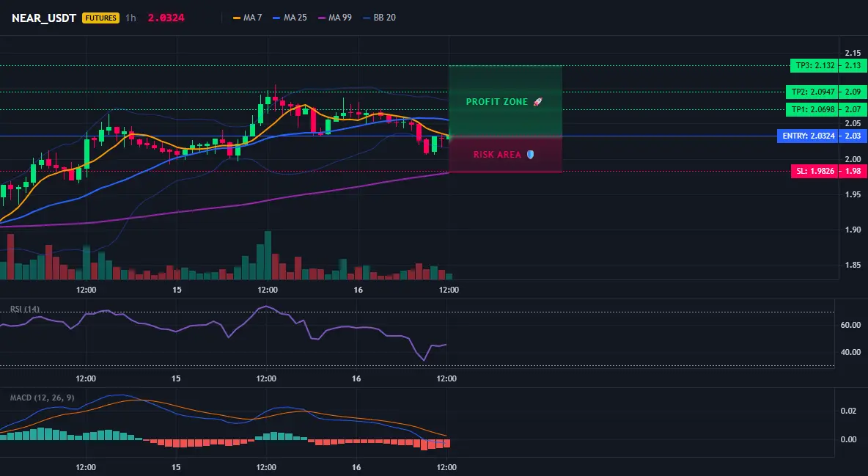Screen dimensions: 868x476
Task: Click the ENTRY: 2.0324 price label
Action: 808,136
